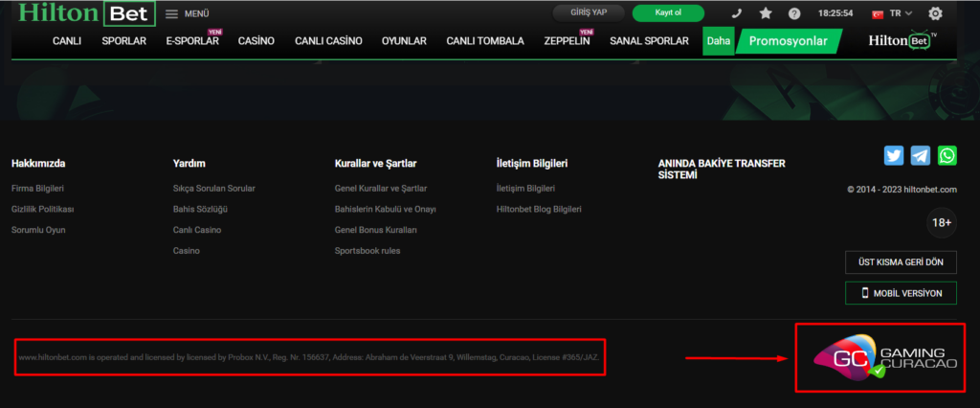Click ANINDA BAKİYE TRANSFER SİSTEMİ heading
The height and width of the screenshot is (408, 980).
coord(722,170)
